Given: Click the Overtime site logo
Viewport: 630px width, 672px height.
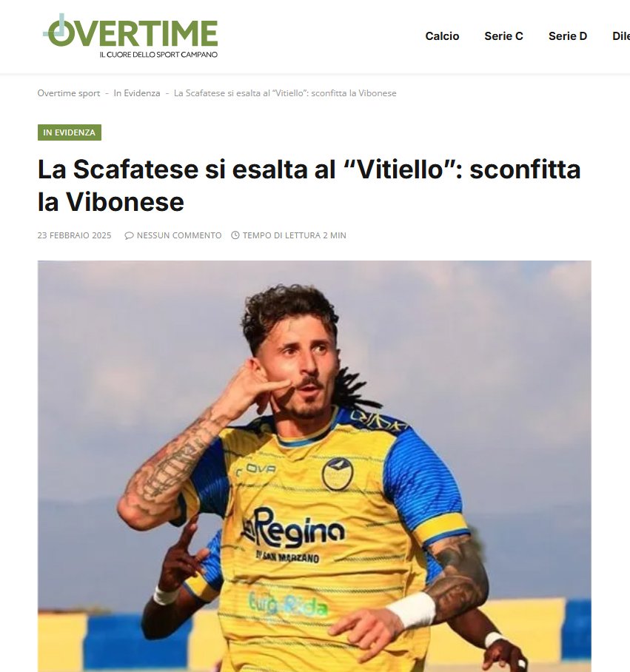Looking at the screenshot, I should (130, 36).
